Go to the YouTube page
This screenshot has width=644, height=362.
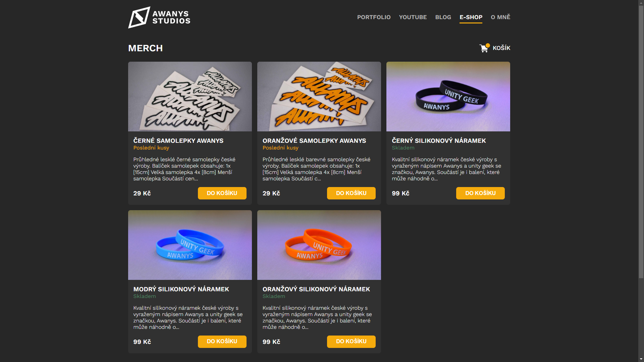click(413, 17)
